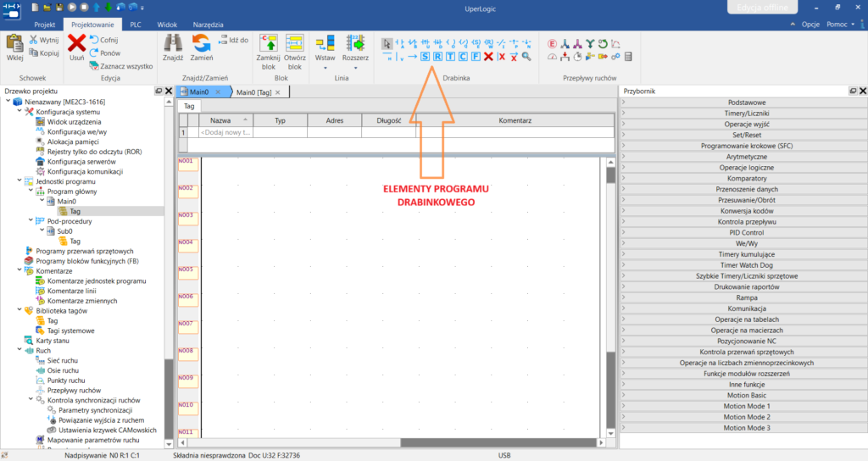Collapse the Ruch tree node

click(x=19, y=350)
